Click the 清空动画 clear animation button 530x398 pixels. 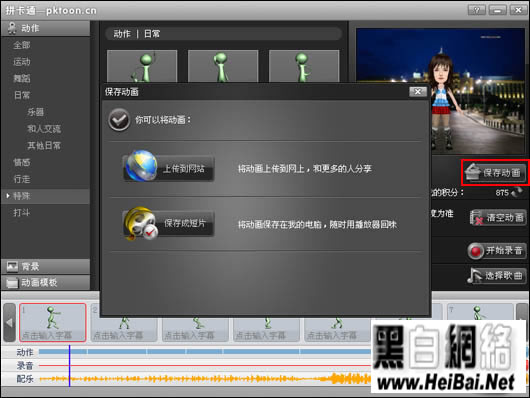497,217
